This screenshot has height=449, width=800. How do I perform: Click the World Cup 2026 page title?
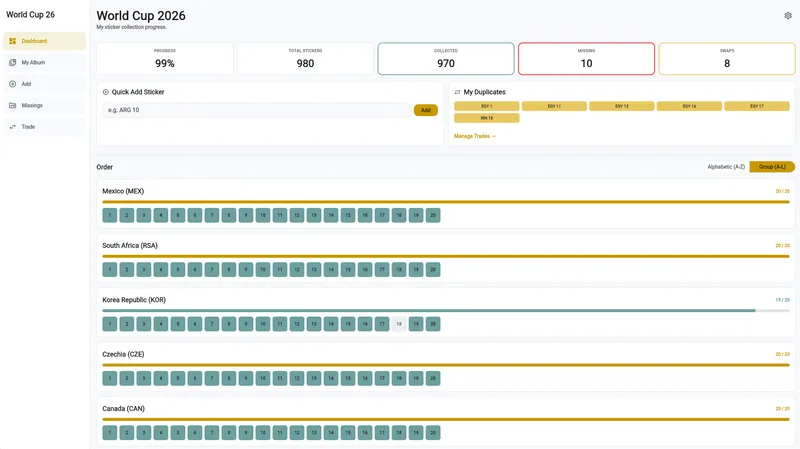coord(141,16)
